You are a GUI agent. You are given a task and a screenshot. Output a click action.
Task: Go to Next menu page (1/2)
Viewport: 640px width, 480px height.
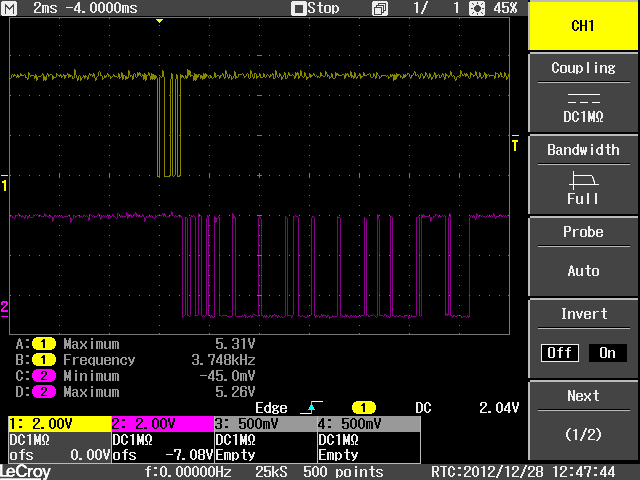point(583,420)
